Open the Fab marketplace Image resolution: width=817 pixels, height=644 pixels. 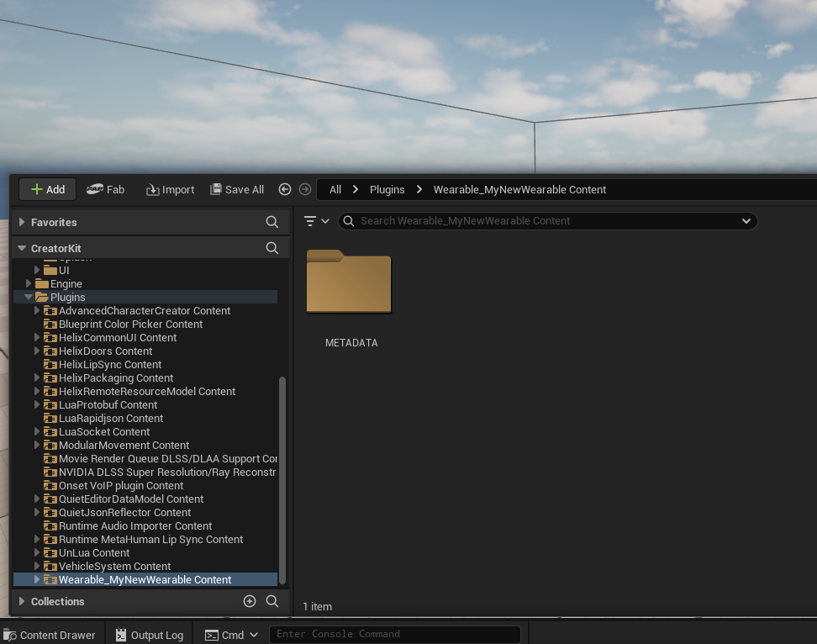coord(106,189)
